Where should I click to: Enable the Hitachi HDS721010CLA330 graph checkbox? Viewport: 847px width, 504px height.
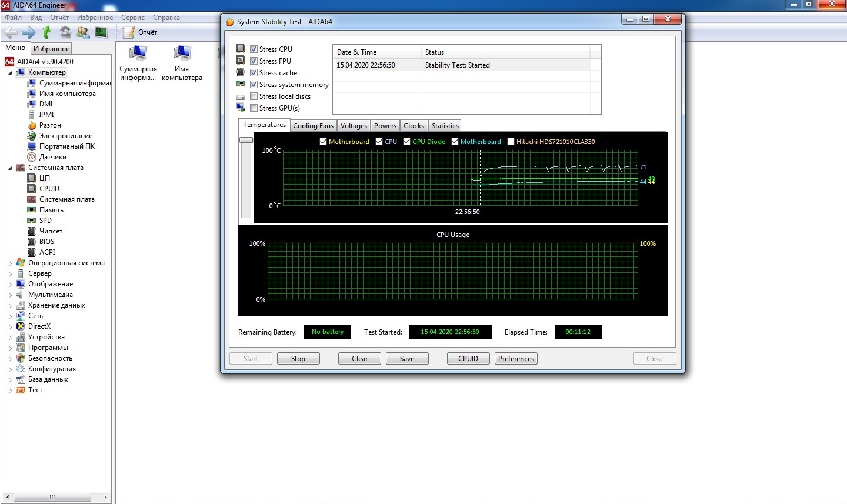pos(511,142)
